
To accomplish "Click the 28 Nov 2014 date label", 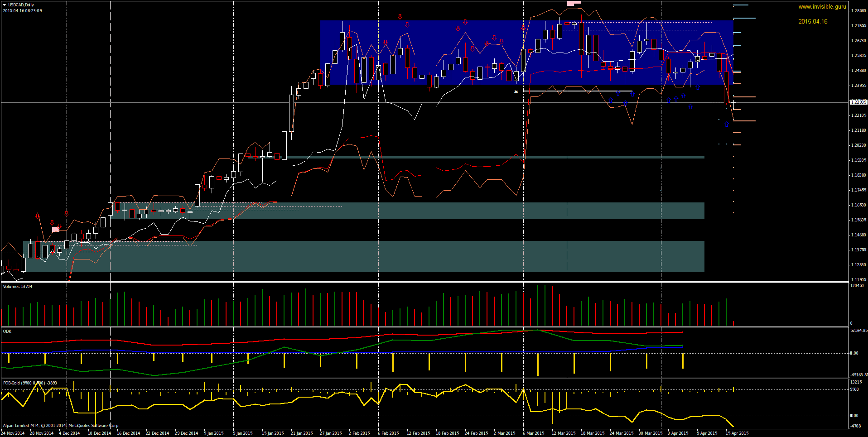I will 42,433.
